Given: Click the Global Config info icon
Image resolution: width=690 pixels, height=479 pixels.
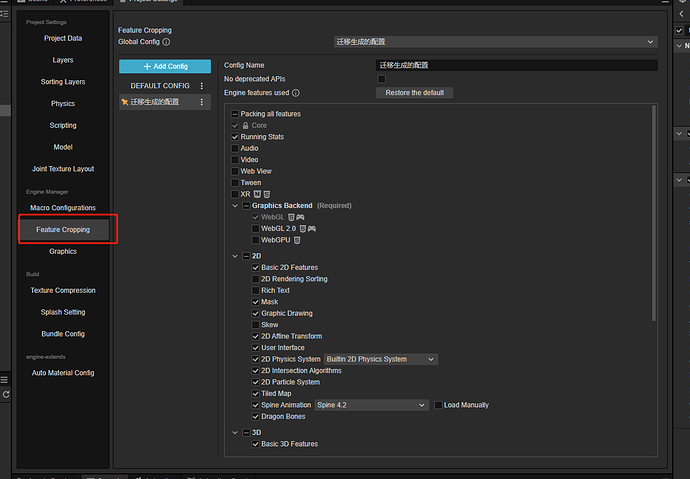Looking at the screenshot, I should (x=166, y=42).
